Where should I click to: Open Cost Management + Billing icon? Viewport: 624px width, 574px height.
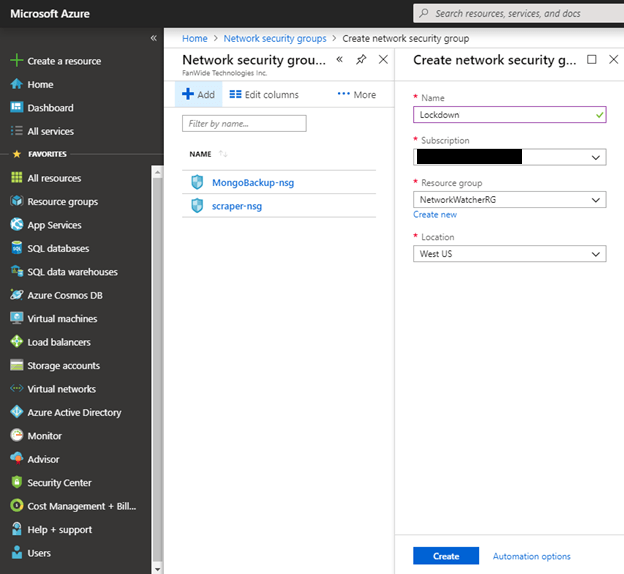17,506
